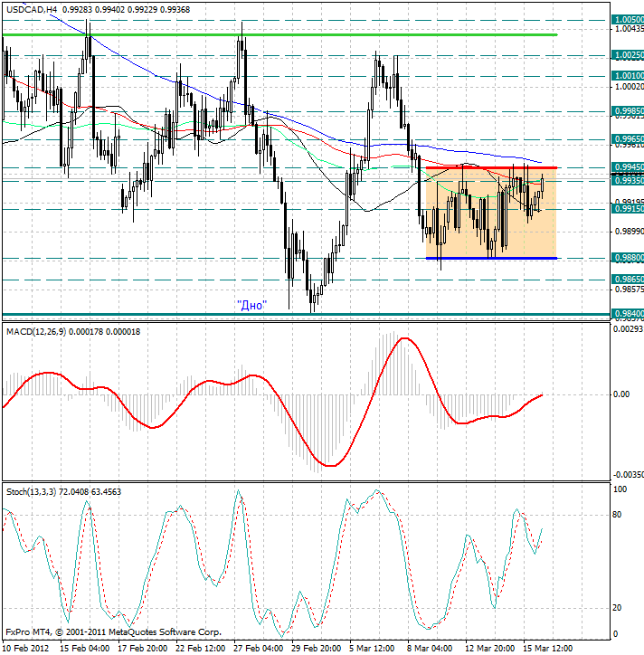644x655 pixels.
Task: Click the 15 Feb 04:00 time axis label
Action: click(85, 648)
